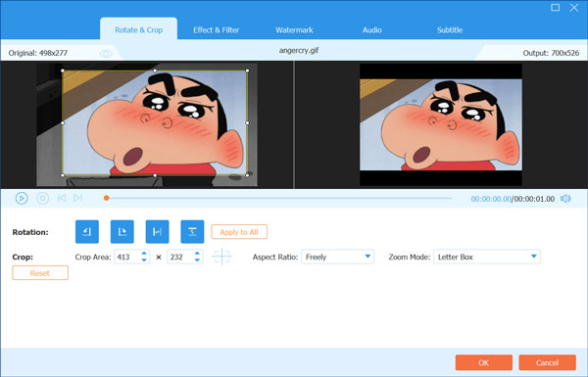Click the total duration 00:00:01.00 text
Screen dimensions: 588x377
534,199
